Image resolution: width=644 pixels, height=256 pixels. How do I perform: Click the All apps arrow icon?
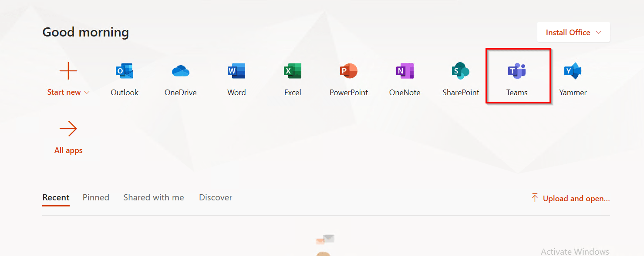(68, 129)
